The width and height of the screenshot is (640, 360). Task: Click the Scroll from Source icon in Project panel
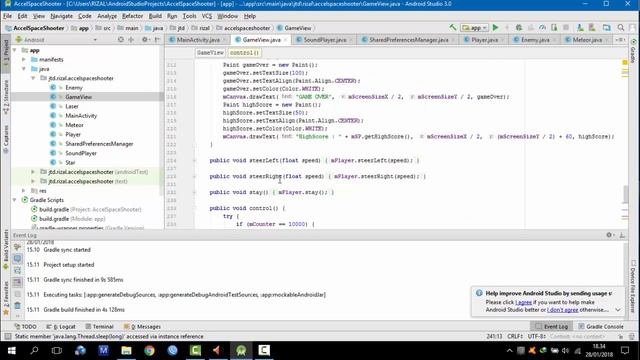click(120, 40)
